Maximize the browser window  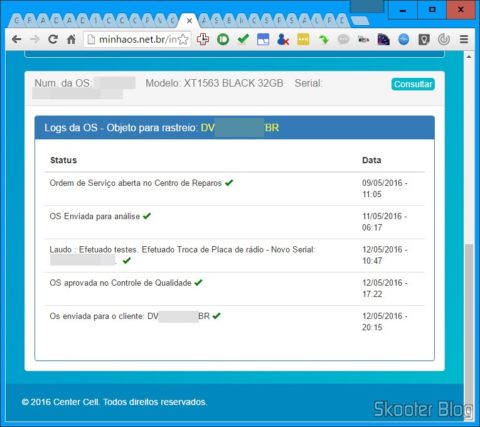(x=432, y=10)
